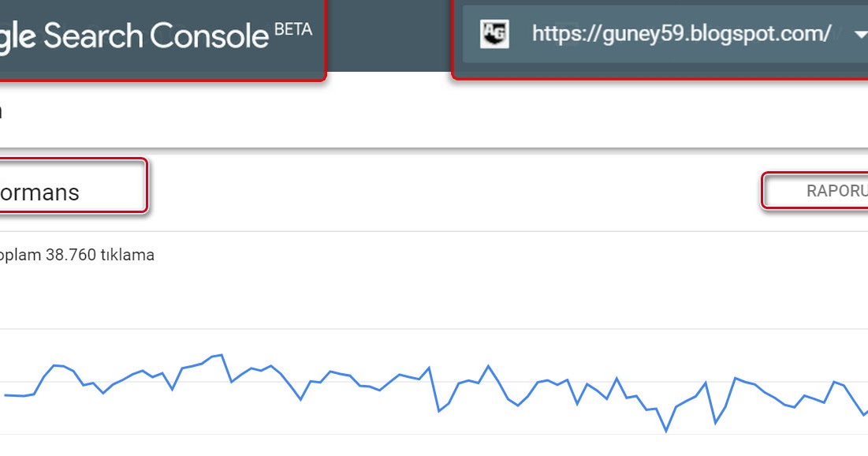Click the word "Console" in the header logo
The width and height of the screenshot is (868, 456).
[x=209, y=36]
